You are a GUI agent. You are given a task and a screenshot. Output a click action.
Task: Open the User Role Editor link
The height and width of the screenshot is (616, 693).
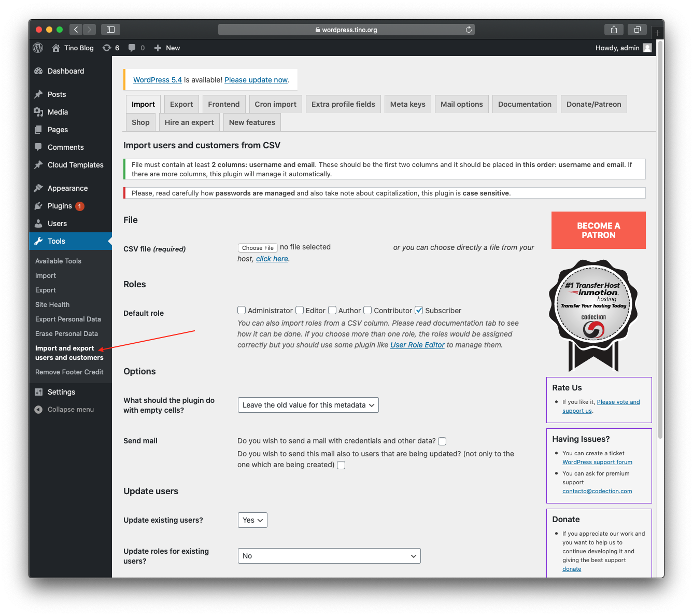click(417, 345)
